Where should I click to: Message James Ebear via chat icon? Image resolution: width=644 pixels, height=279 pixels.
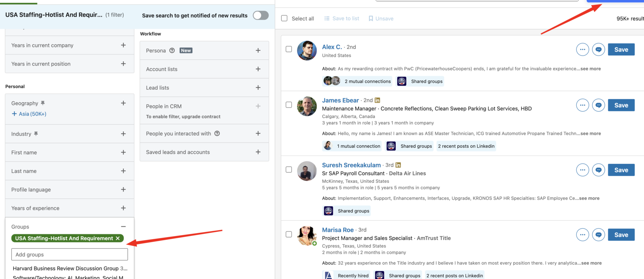click(599, 105)
